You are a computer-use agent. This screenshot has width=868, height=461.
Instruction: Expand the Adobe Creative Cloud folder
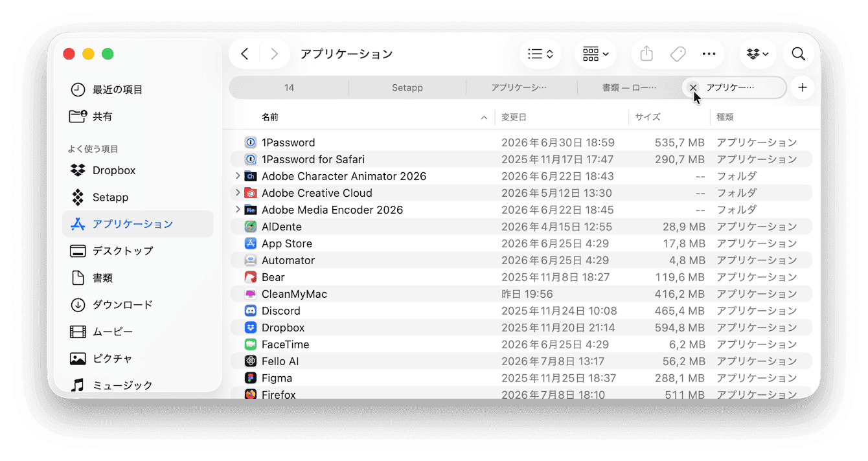[238, 193]
